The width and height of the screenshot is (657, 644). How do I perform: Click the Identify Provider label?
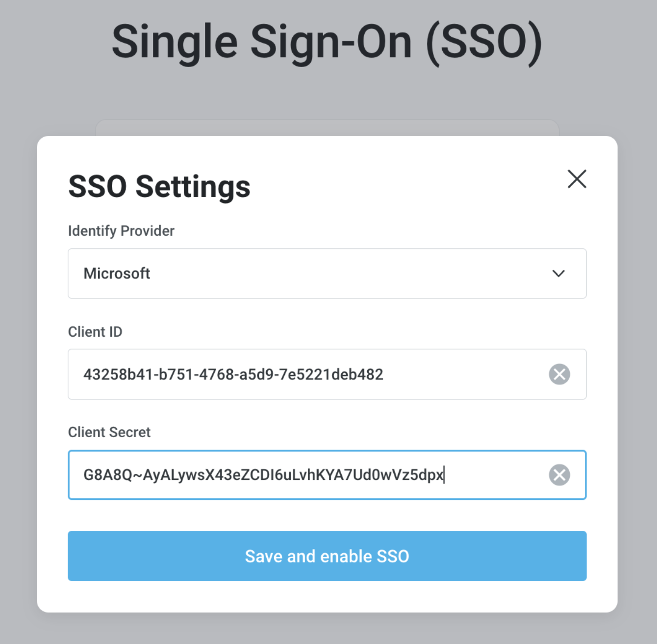click(121, 231)
